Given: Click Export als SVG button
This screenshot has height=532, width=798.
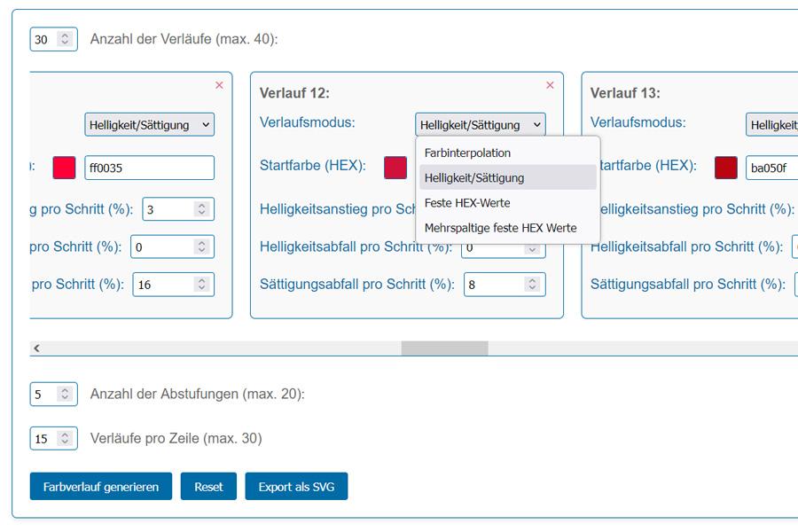Looking at the screenshot, I should coord(296,487).
